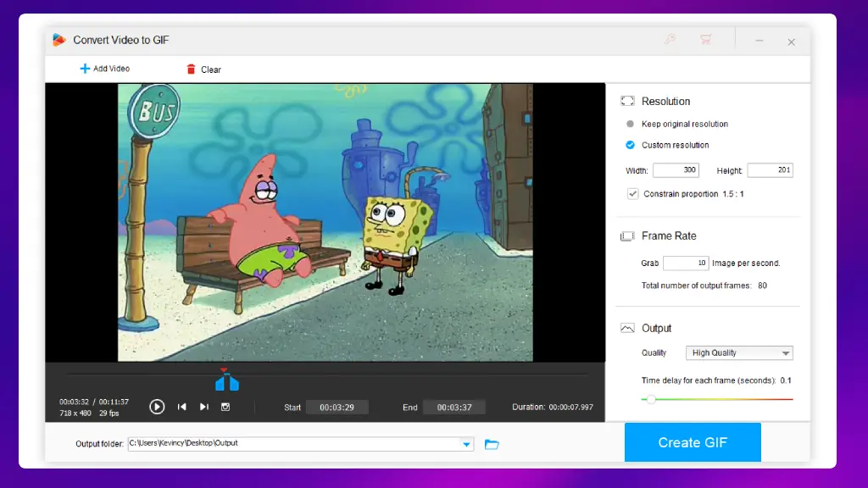
Task: Click the 'Total number of output frames' text
Action: tap(696, 286)
